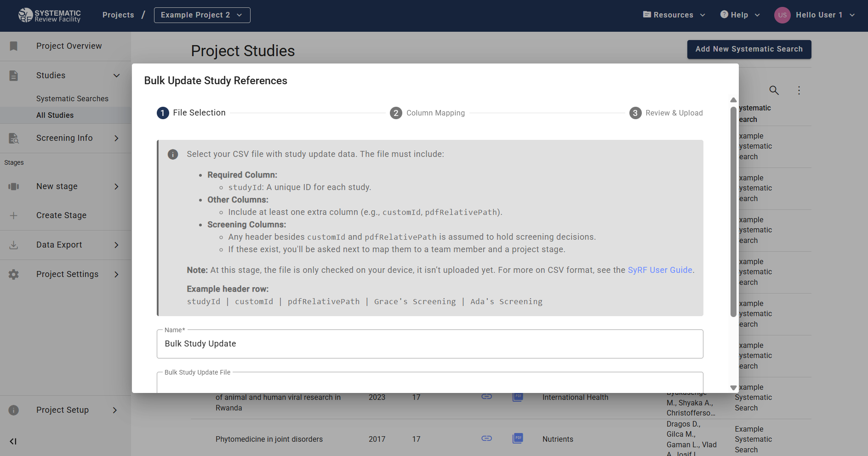Screen dimensions: 868x456
Task: Collapse the sidebar with the double-chevron icon
Action: point(13,441)
